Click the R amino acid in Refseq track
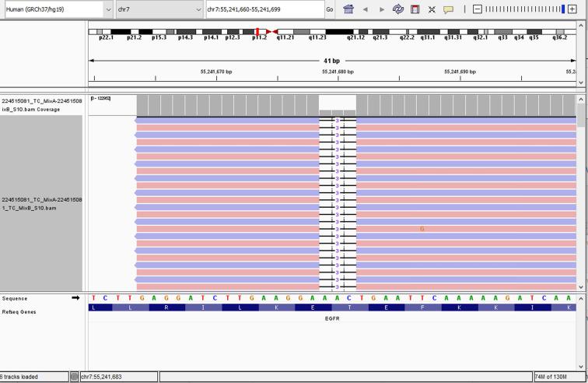588x383 pixels. 166,307
